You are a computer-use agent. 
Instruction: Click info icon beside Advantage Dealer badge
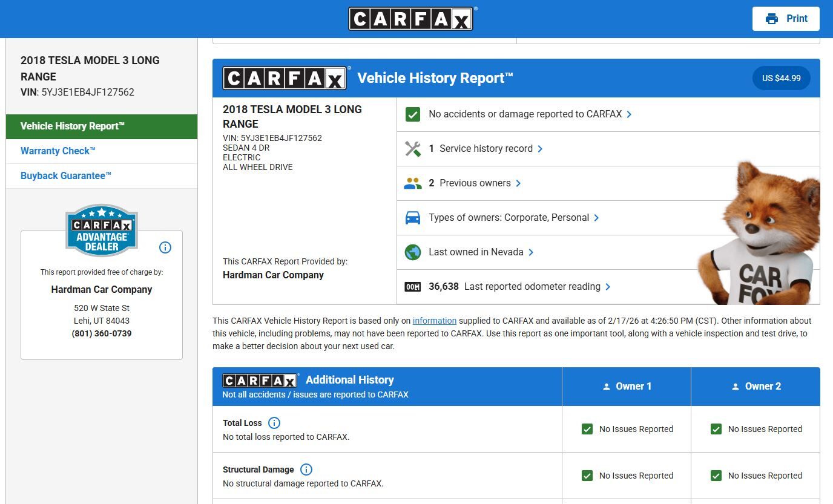[165, 247]
